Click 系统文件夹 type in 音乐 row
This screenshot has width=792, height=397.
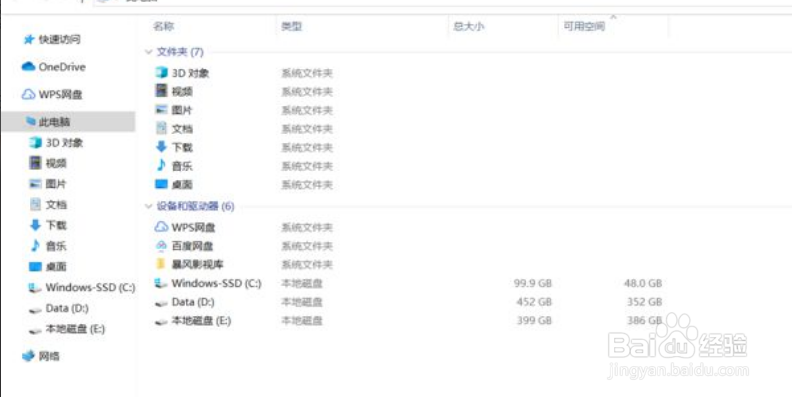pos(307,166)
